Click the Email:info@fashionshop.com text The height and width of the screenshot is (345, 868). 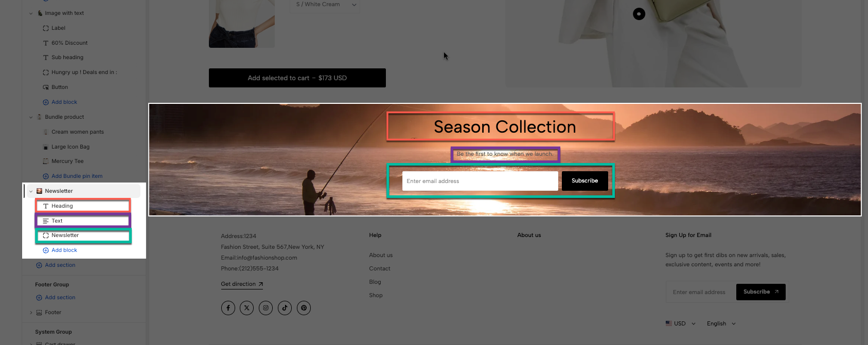[259, 258]
